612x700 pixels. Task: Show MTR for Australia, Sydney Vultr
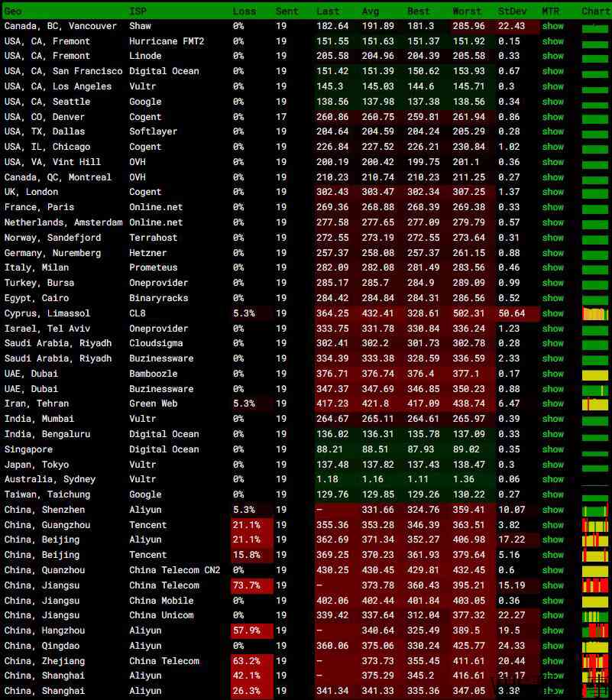pyautogui.click(x=553, y=479)
